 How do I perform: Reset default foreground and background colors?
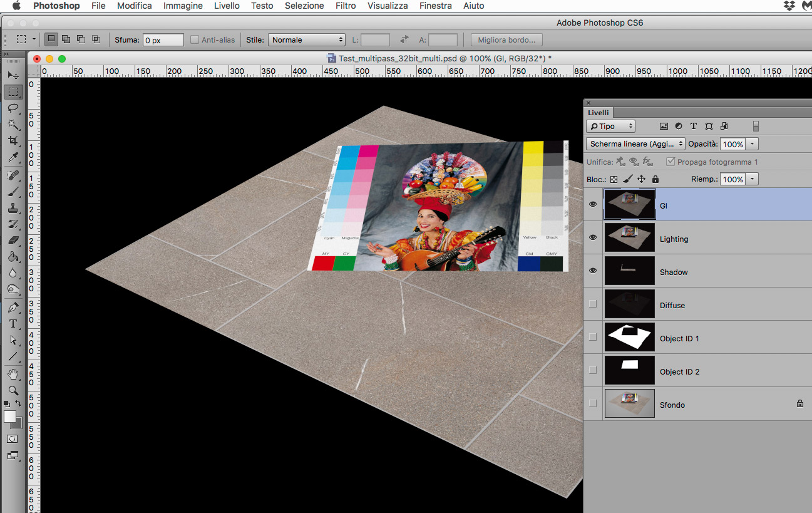click(7, 404)
